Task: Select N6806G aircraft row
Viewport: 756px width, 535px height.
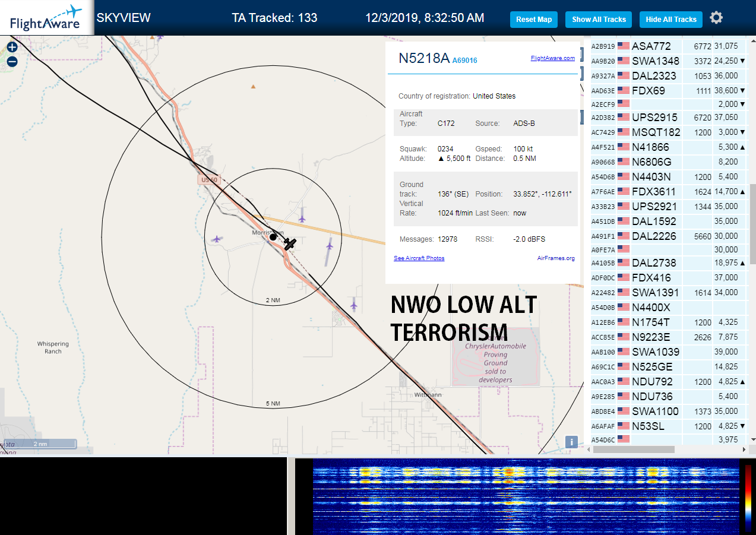Action: pyautogui.click(x=669, y=162)
